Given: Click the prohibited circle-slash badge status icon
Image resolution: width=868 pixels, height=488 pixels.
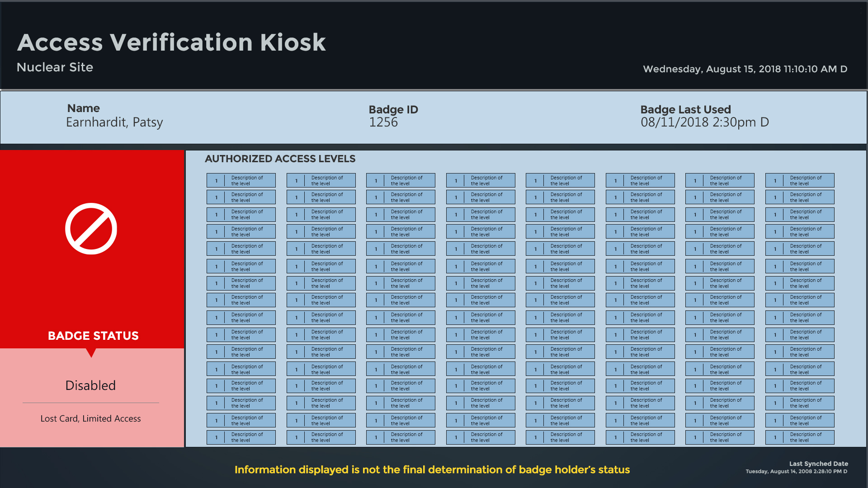Looking at the screenshot, I should click(x=91, y=229).
